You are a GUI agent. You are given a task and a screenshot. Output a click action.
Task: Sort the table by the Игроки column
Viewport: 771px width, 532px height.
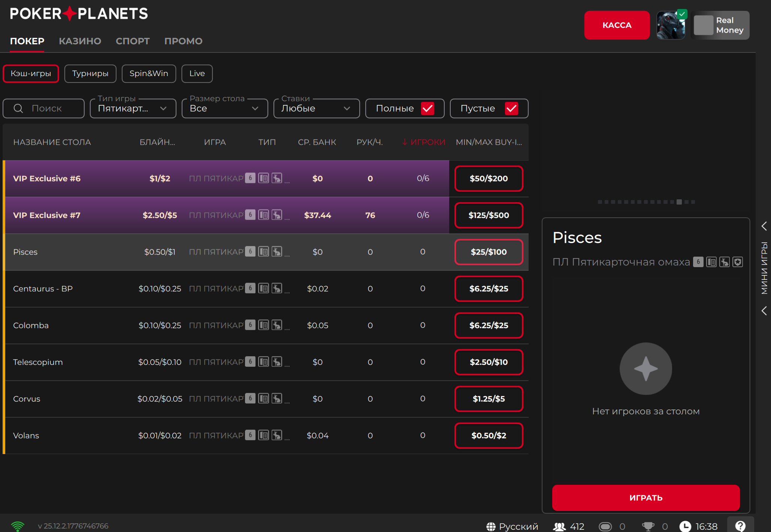click(424, 142)
